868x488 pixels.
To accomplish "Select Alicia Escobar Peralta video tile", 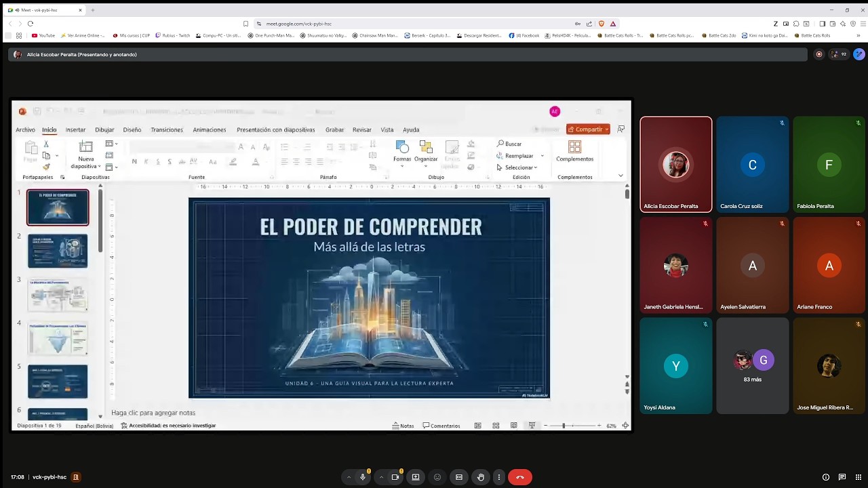I will tap(676, 165).
